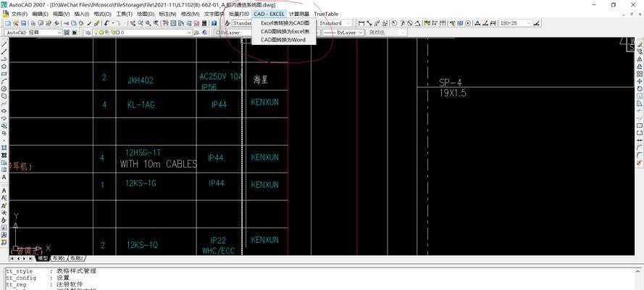Click the Text Style 'A' icon beside the Standard dropdown

pyautogui.click(x=227, y=23)
